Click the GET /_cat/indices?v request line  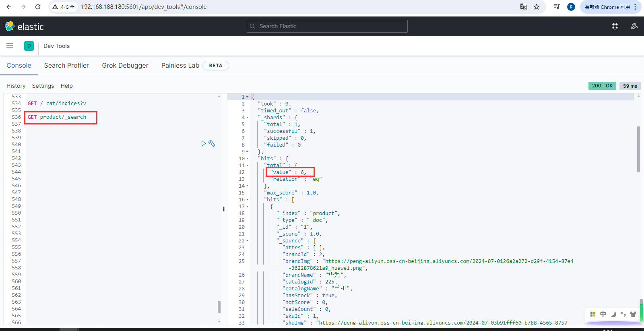57,103
